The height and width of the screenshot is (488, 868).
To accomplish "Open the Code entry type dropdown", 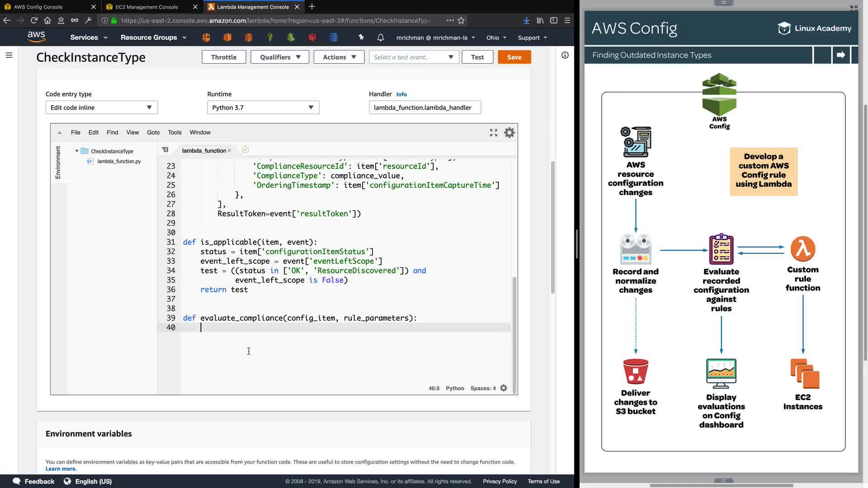I will click(x=102, y=108).
